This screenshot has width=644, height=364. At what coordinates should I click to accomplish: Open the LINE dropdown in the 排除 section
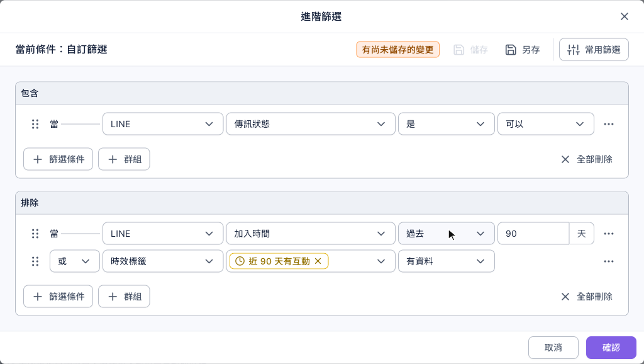tap(163, 233)
